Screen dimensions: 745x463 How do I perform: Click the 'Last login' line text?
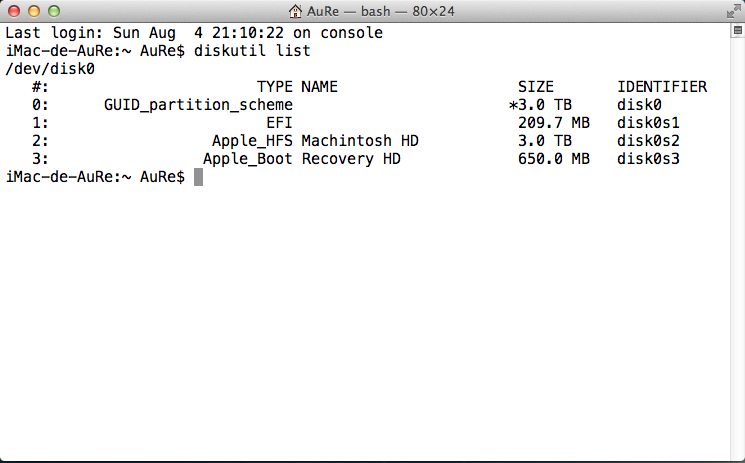(194, 33)
